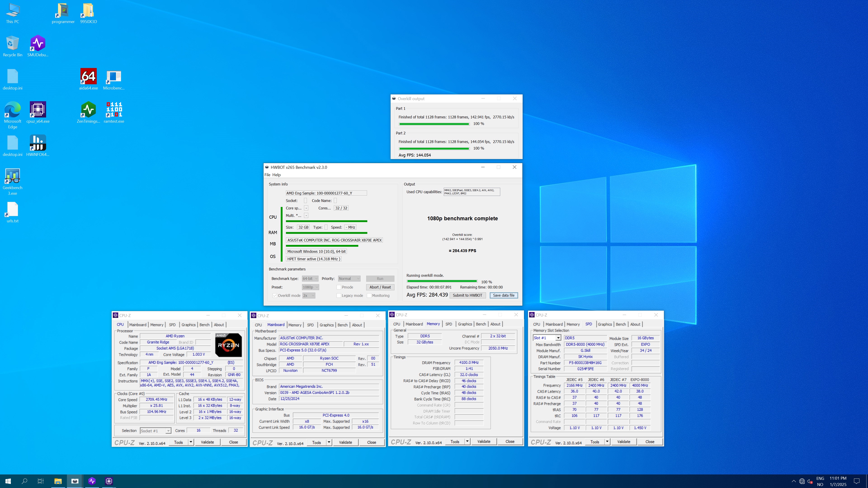Click Close in Memory CPU-Z window

(x=510, y=441)
